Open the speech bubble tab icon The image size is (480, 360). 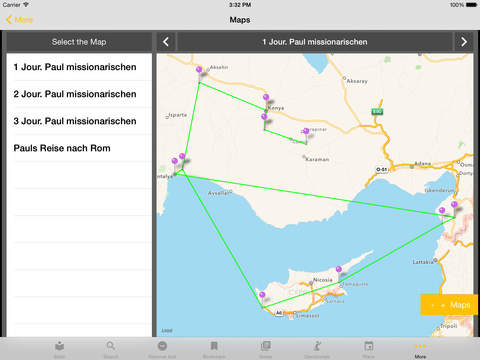[162, 346]
